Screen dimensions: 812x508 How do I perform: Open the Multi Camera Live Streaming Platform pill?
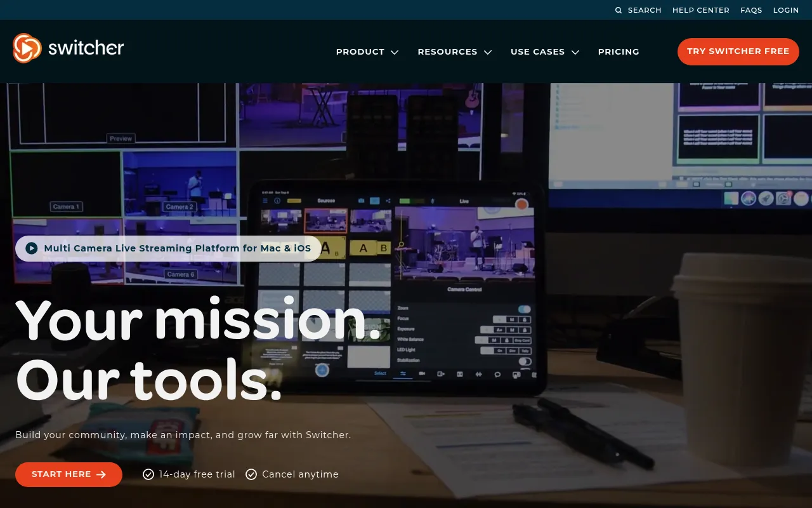point(168,248)
